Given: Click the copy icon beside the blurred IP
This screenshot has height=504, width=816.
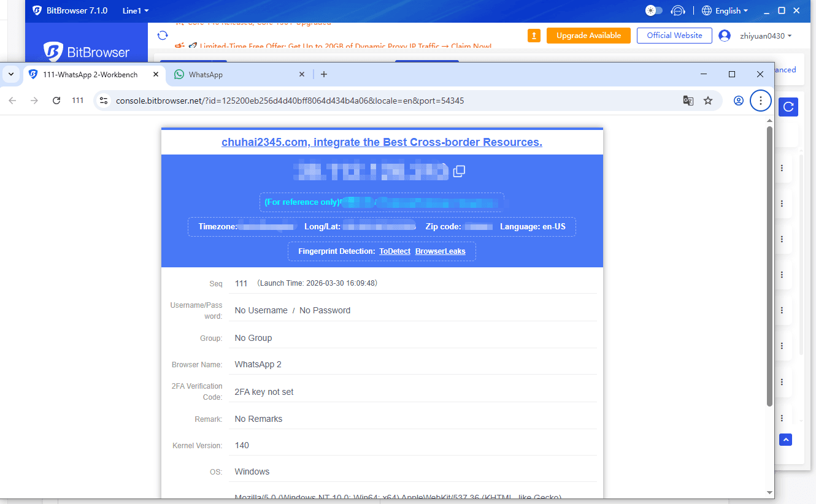Looking at the screenshot, I should click(x=459, y=171).
